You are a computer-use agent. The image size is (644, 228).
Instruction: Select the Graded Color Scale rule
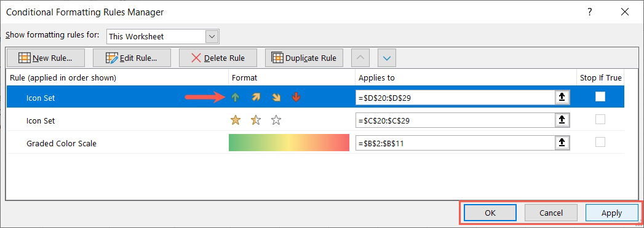(x=316, y=143)
